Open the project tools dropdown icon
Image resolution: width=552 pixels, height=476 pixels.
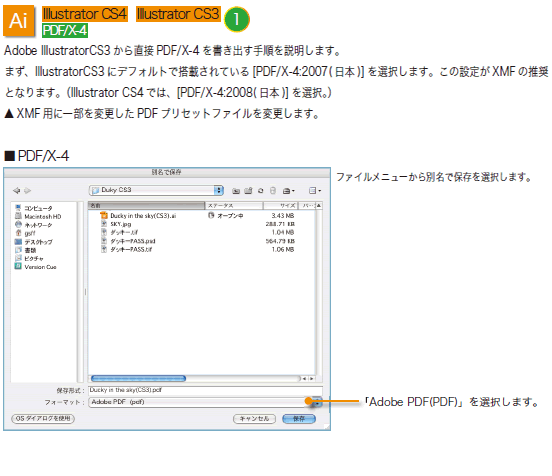coord(289,191)
